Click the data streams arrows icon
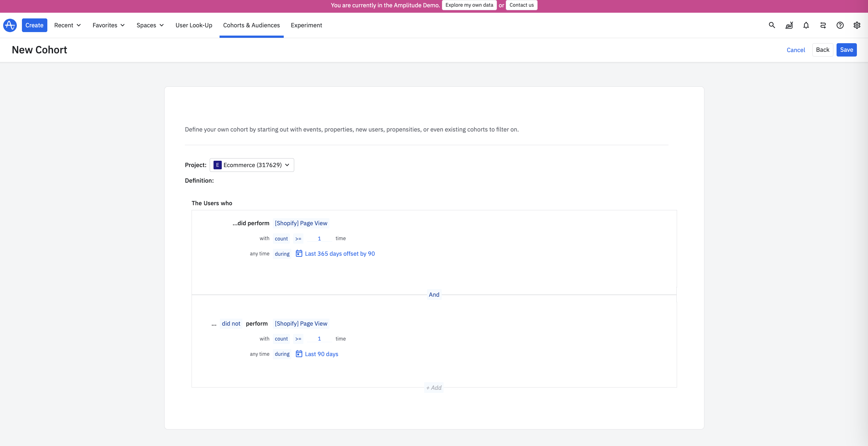 pos(823,25)
